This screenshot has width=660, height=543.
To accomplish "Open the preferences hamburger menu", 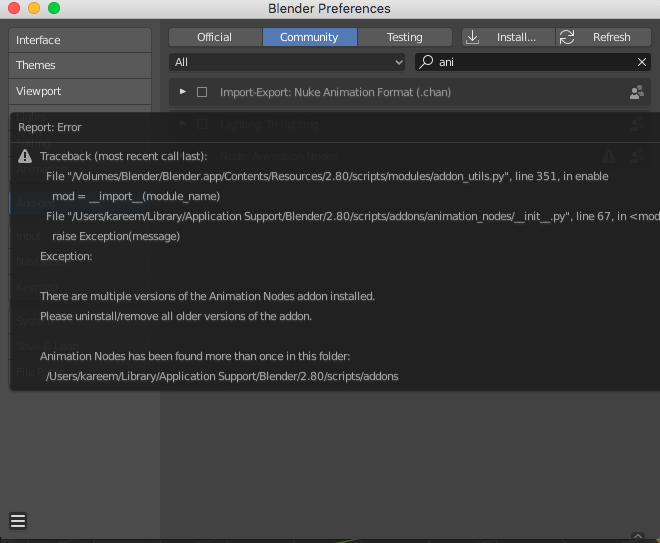I will click(18, 521).
